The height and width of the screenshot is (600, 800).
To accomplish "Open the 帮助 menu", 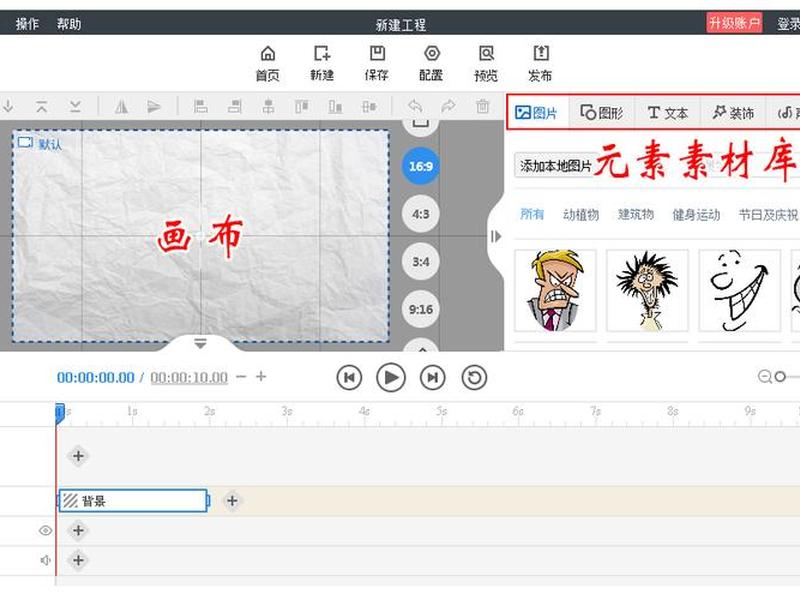I will tap(69, 23).
